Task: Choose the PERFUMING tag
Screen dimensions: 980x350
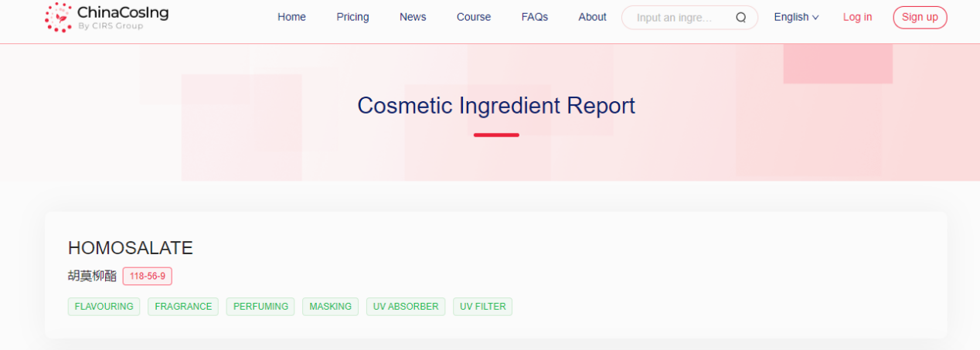Action: point(260,307)
